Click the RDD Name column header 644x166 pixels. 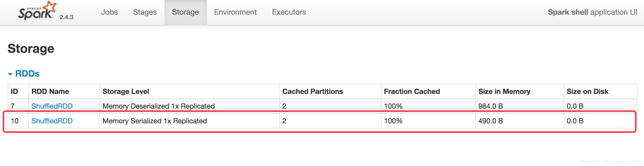click(50, 91)
